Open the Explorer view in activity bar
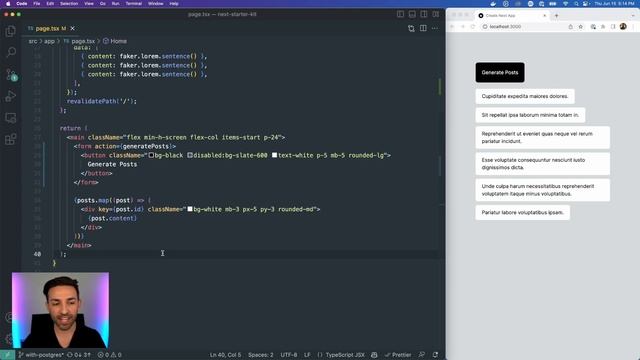The image size is (640, 360). [11, 31]
